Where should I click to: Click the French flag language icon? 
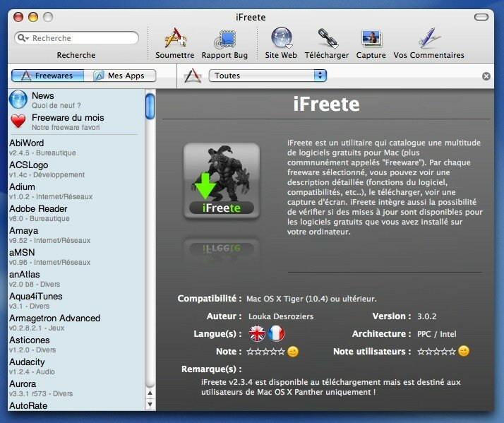pos(276,333)
